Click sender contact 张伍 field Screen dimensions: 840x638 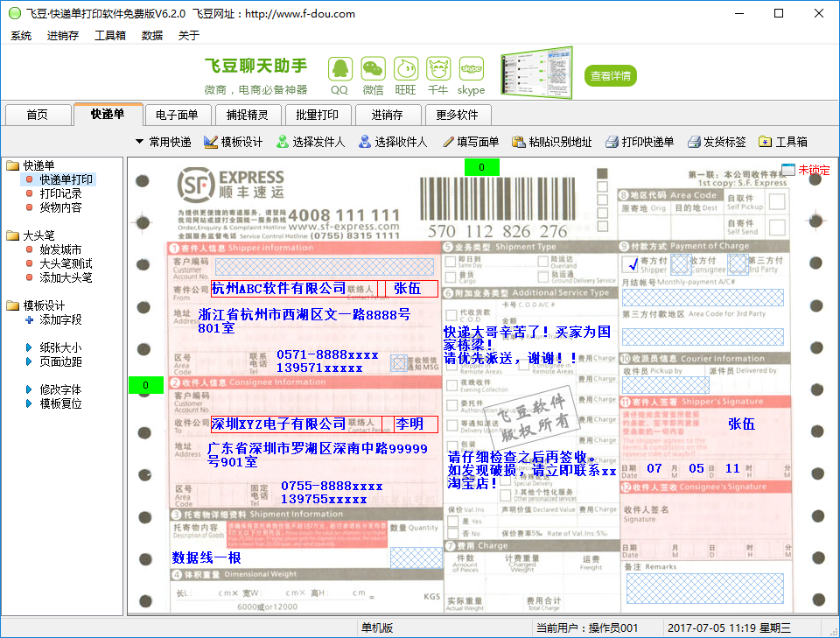pyautogui.click(x=412, y=289)
